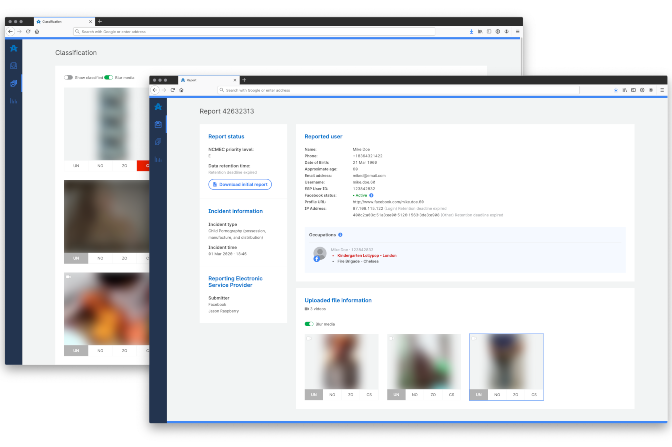Click the Report window address bar

400,90
